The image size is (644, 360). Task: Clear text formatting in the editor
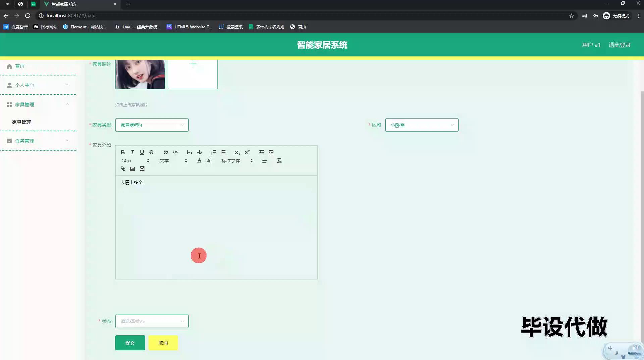pos(279,161)
